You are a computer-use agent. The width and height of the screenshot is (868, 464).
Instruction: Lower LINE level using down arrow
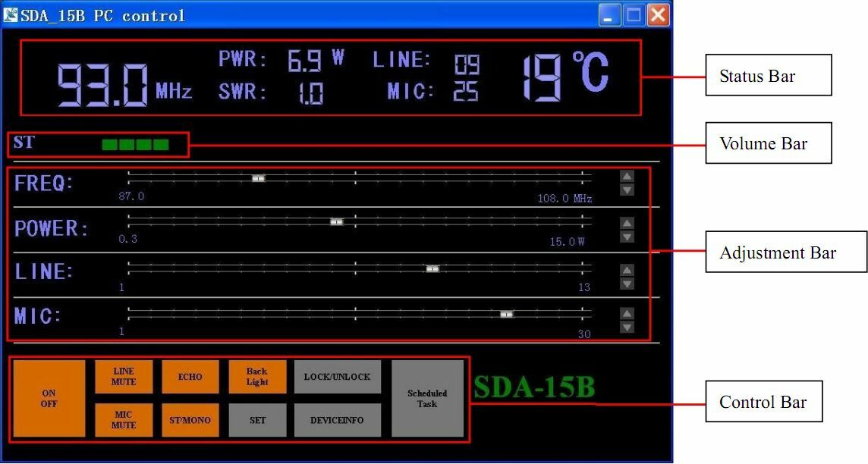tap(627, 284)
